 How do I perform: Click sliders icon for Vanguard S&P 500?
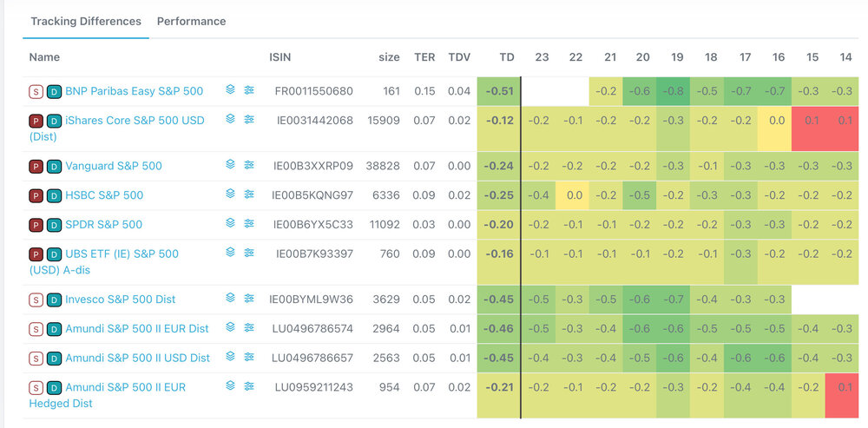pyautogui.click(x=249, y=164)
